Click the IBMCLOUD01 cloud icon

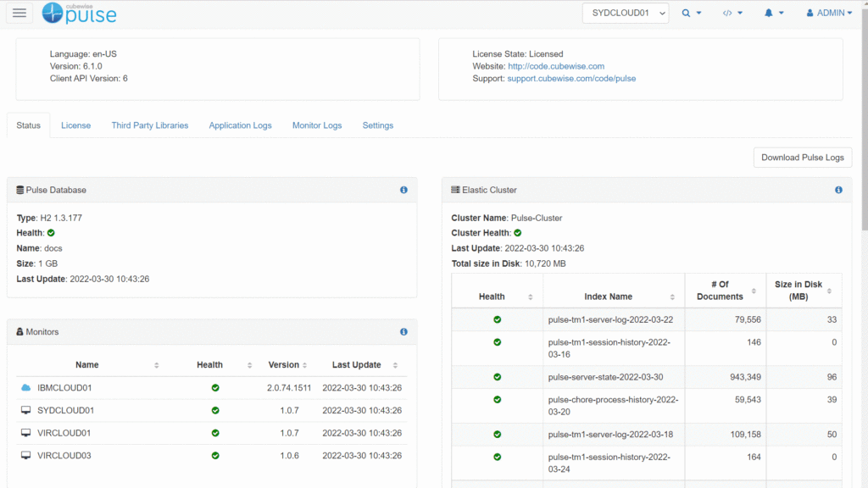(25, 388)
